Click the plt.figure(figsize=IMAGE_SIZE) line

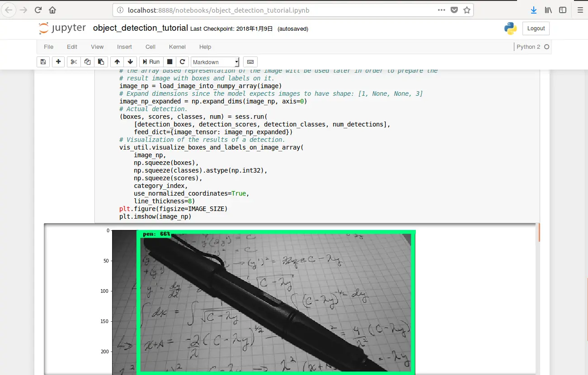point(174,209)
